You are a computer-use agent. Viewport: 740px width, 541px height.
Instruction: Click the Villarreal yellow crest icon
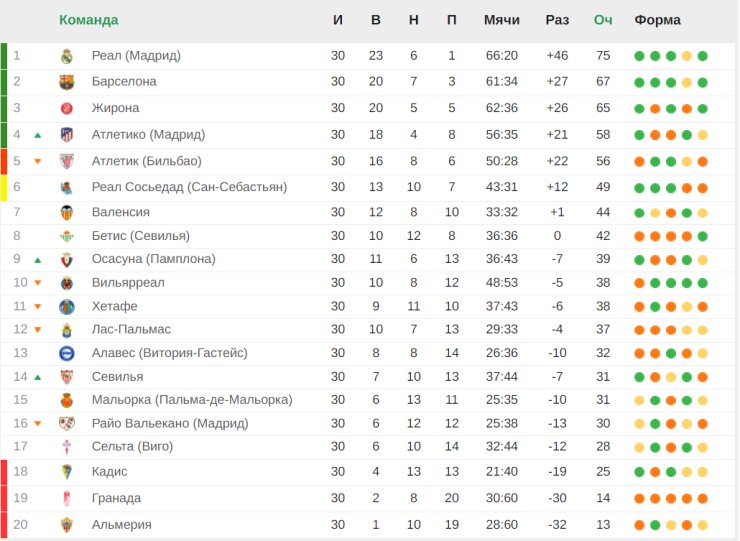coord(67,283)
